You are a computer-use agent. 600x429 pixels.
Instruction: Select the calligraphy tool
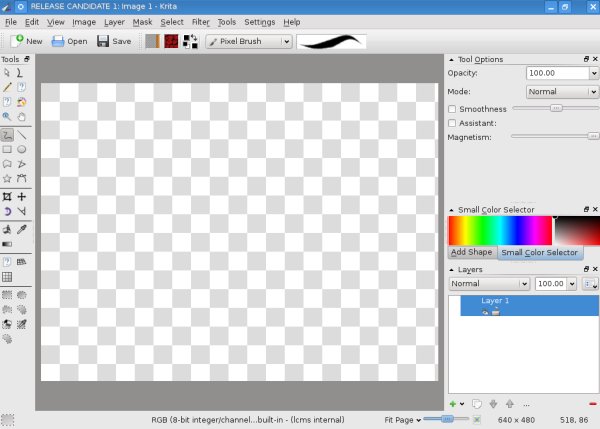pyautogui.click(x=20, y=73)
